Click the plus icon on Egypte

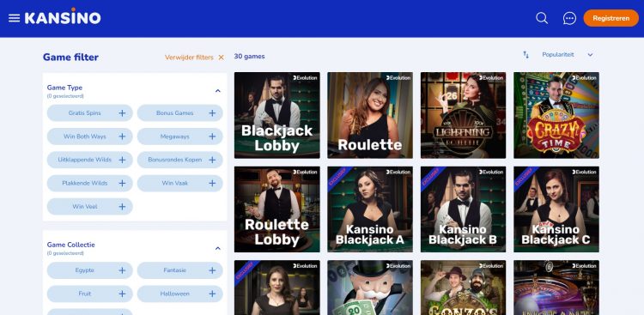tap(122, 270)
